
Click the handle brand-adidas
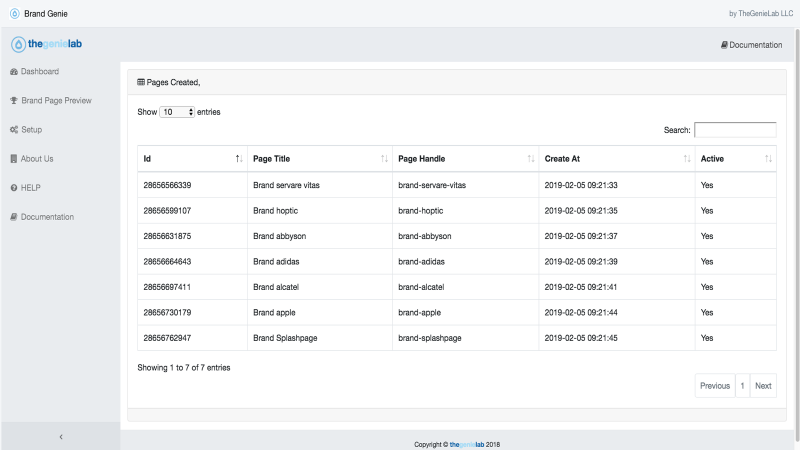(x=421, y=262)
